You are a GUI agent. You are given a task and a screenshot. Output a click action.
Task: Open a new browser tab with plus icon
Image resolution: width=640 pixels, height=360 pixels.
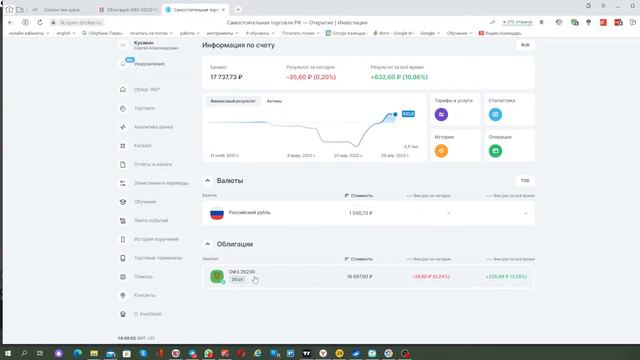238,9
